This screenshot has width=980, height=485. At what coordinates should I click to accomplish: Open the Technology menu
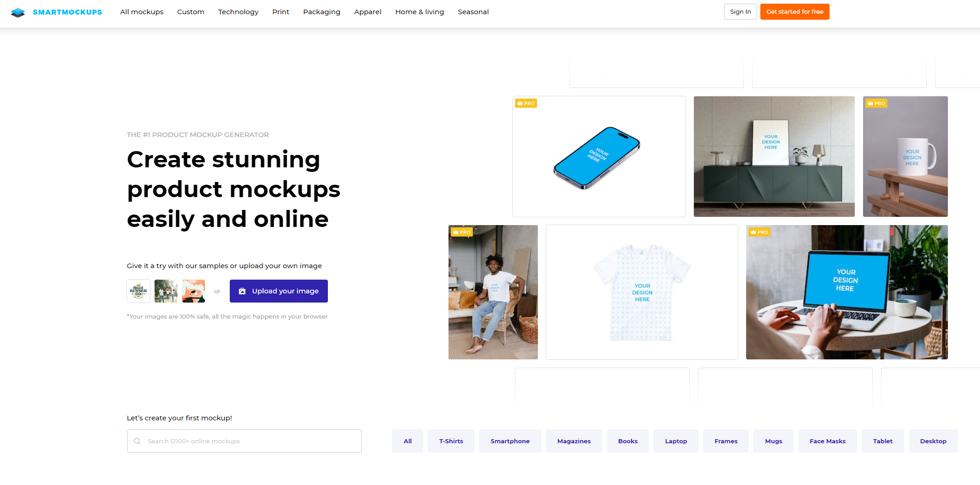pyautogui.click(x=238, y=12)
